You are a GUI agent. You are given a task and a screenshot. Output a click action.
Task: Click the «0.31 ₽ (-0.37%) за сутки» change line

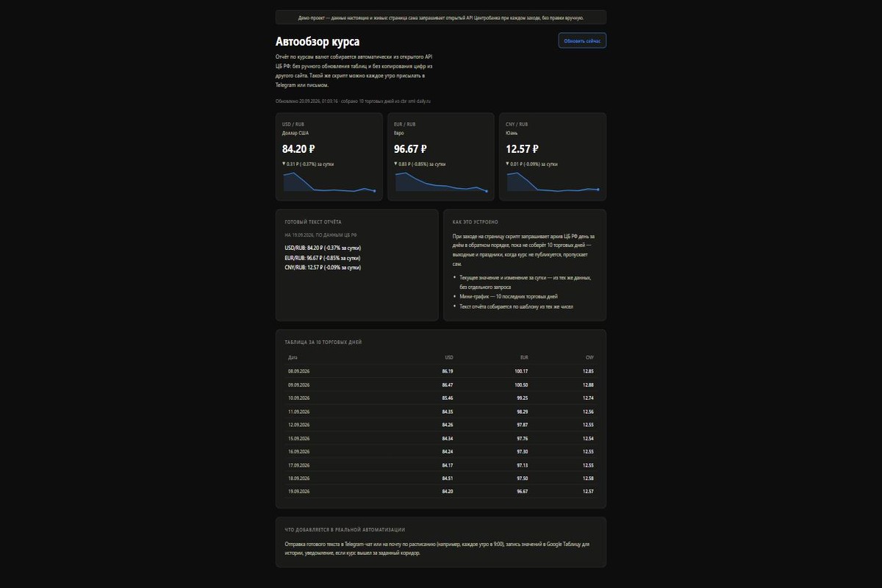point(308,164)
